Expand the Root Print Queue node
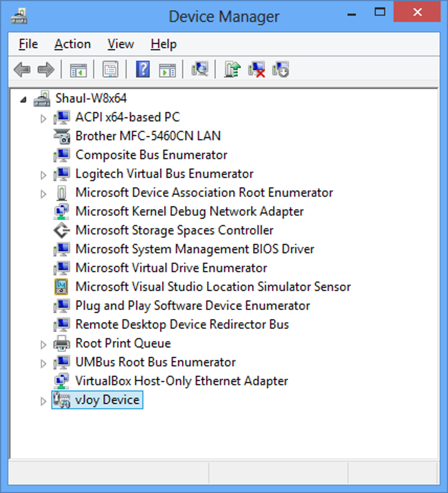Image resolution: width=448 pixels, height=493 pixels. click(x=43, y=344)
